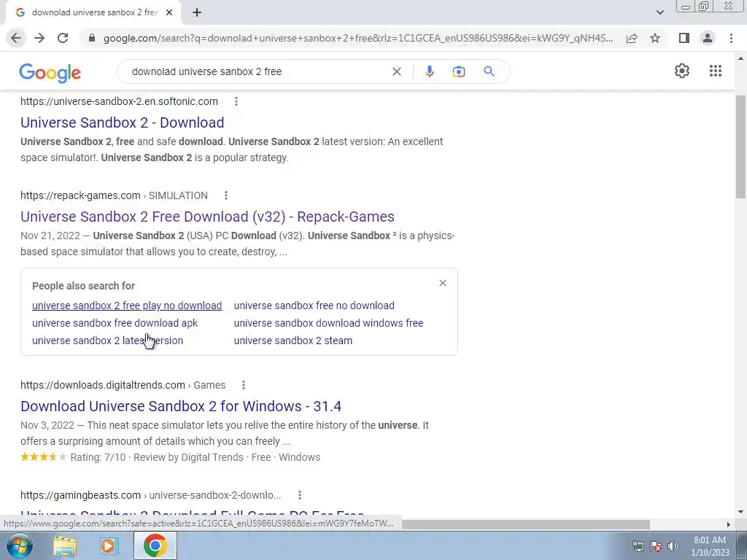Search 'universe sandbox free download apk'

tap(115, 323)
